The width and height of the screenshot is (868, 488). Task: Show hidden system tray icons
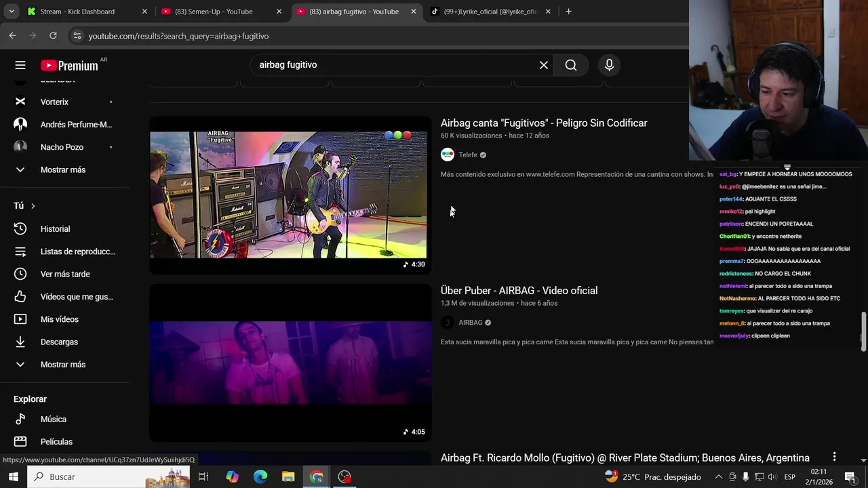[x=719, y=477]
